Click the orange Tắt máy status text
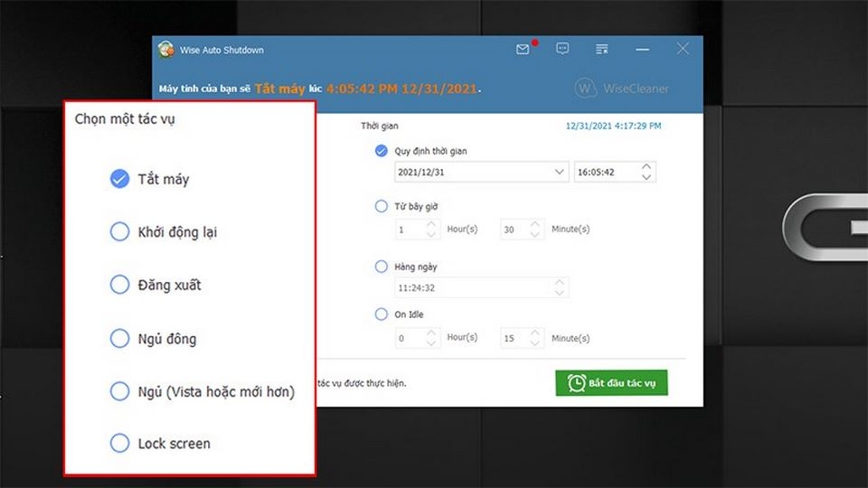 pyautogui.click(x=279, y=89)
